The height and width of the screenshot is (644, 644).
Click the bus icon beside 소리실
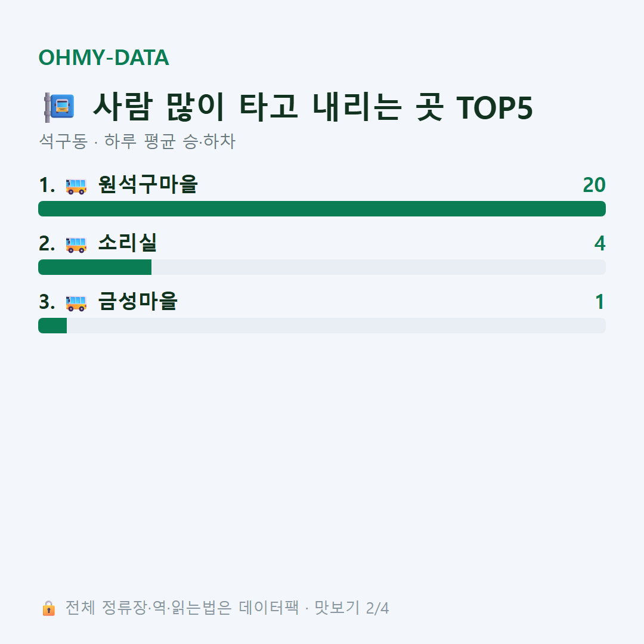76,244
